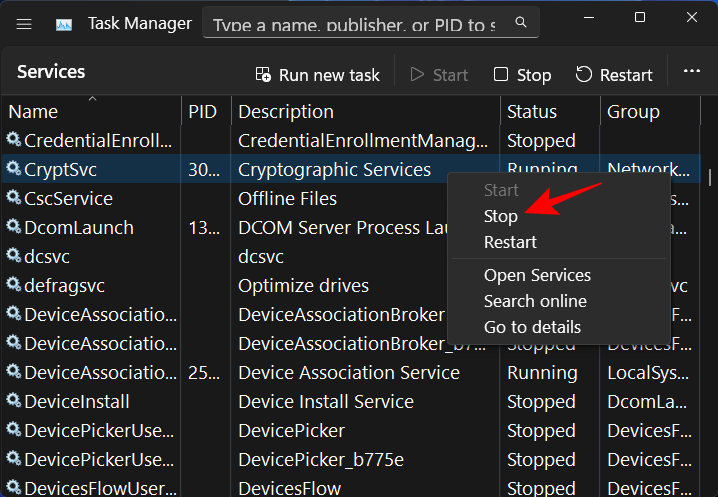Click the gear icon beside CscService
Screen dimensions: 718x497
(x=13, y=198)
